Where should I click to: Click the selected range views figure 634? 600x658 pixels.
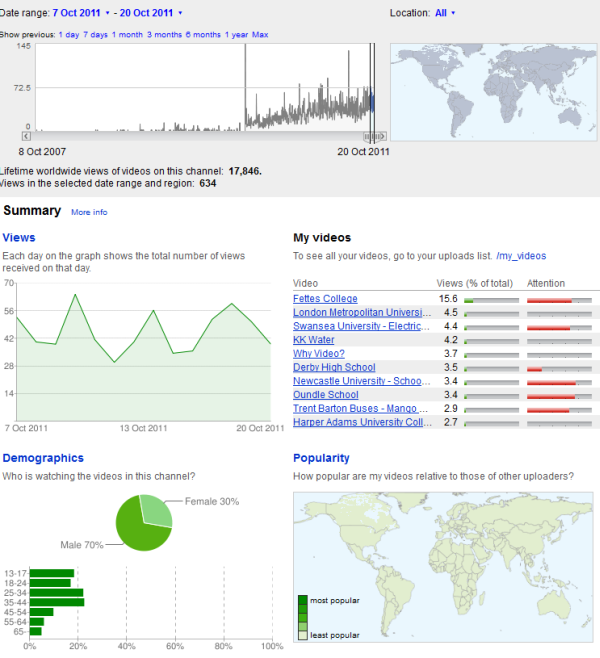[x=208, y=183]
